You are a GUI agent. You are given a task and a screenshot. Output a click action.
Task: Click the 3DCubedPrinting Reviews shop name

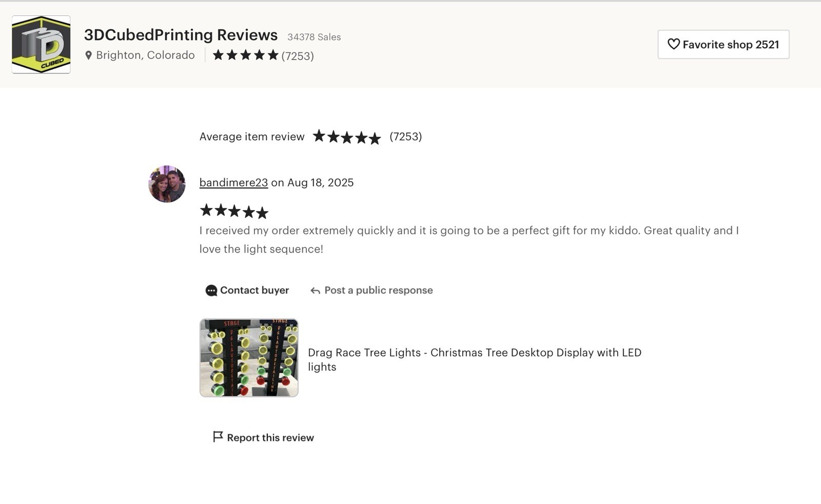click(x=181, y=35)
